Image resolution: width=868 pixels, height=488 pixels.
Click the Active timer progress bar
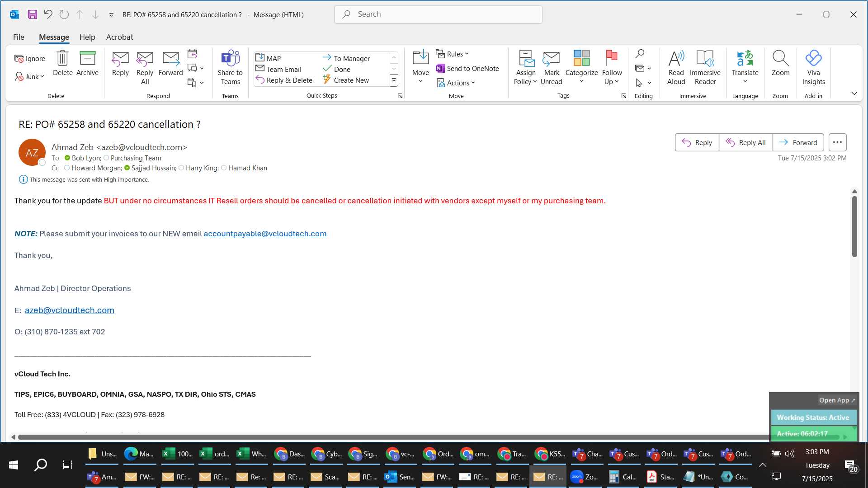pyautogui.click(x=814, y=434)
